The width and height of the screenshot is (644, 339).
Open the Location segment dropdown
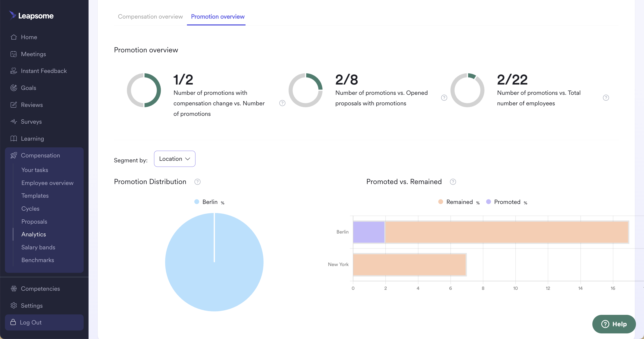[174, 159]
